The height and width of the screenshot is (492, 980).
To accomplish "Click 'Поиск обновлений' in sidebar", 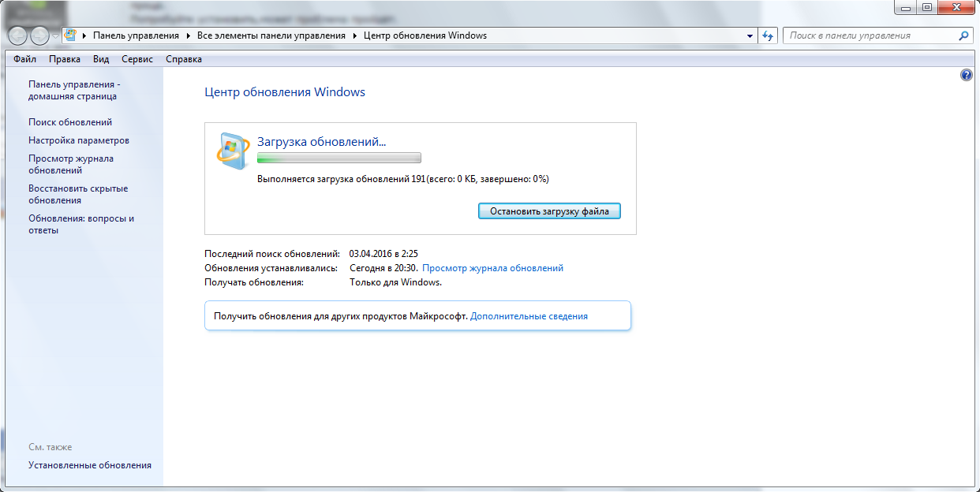I will click(x=70, y=122).
